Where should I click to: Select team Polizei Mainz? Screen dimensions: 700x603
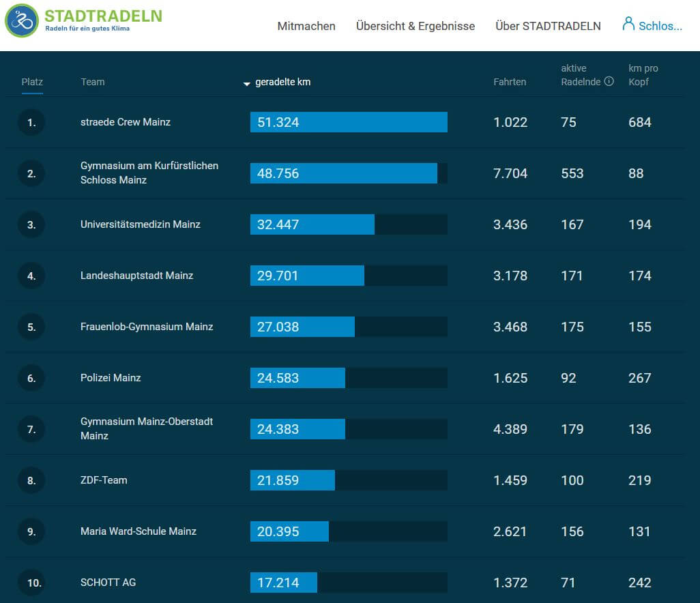(x=111, y=378)
